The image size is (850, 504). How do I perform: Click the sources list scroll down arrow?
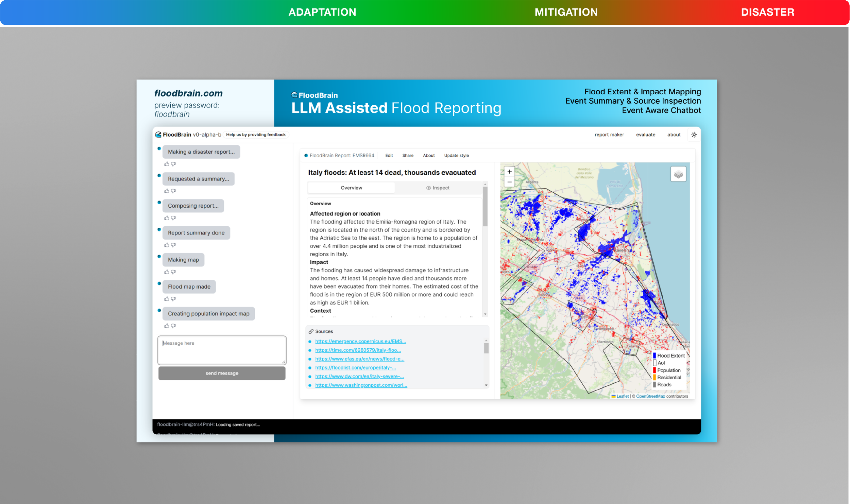pos(486,385)
